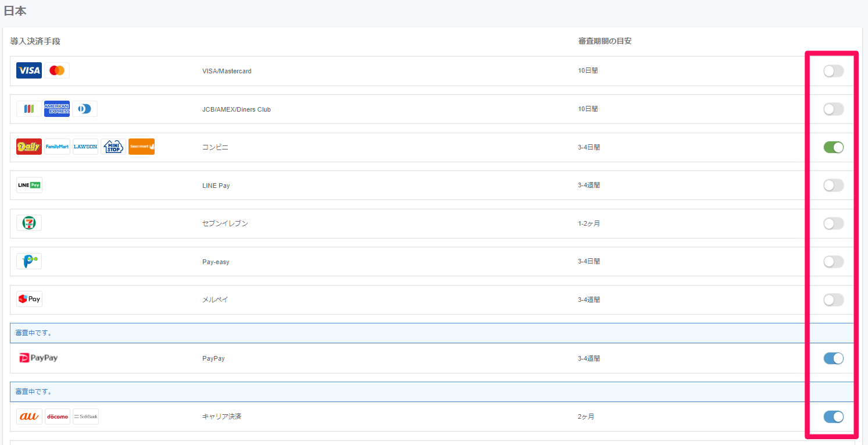Click the Pay-easy payment name text
The width and height of the screenshot is (868, 445).
[x=216, y=262]
